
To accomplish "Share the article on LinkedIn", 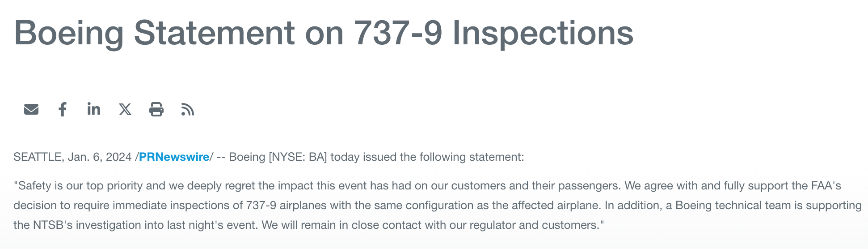I will (94, 109).
